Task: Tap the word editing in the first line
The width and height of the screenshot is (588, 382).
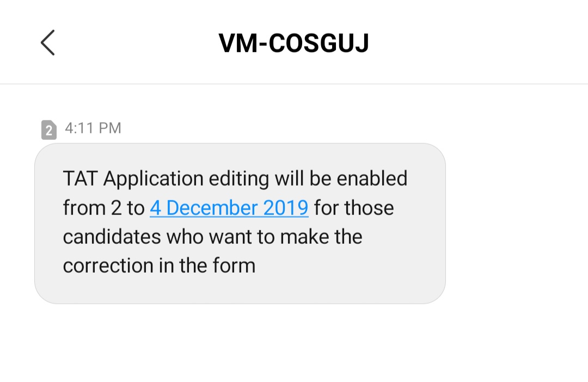Action: point(239,179)
